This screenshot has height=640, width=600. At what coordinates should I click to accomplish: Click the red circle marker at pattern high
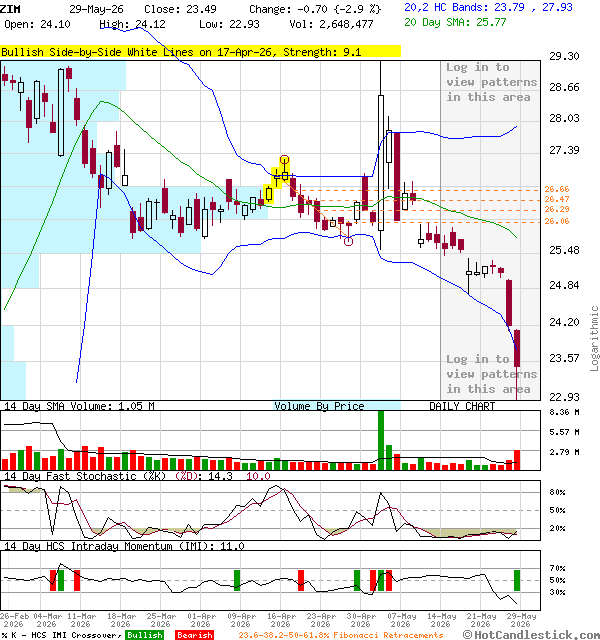coord(284,160)
